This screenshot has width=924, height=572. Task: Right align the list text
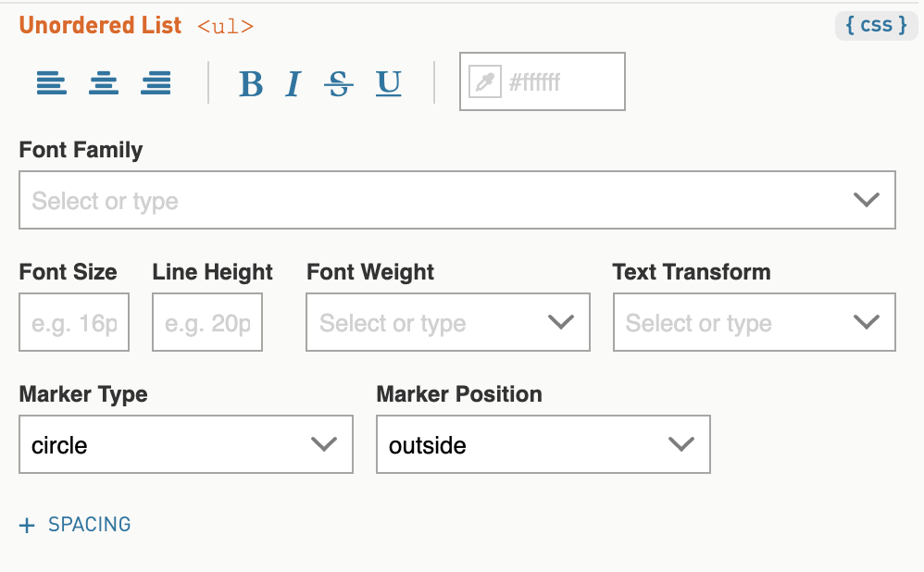156,82
